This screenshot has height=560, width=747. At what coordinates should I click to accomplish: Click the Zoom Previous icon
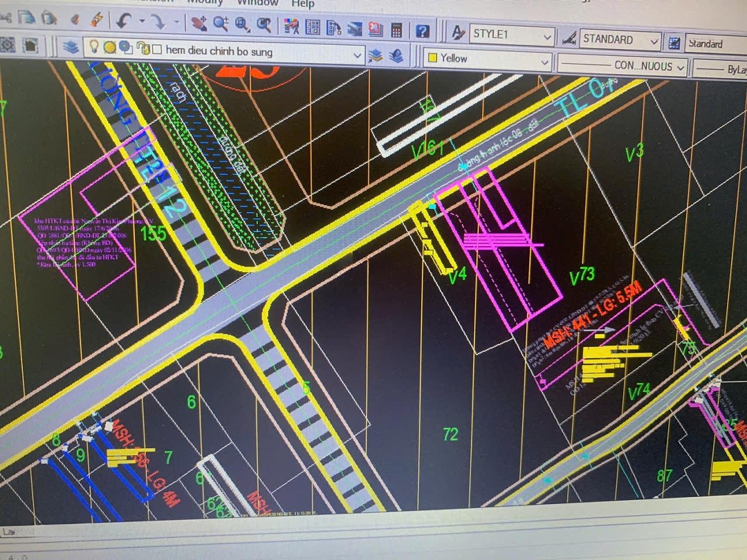click(264, 26)
